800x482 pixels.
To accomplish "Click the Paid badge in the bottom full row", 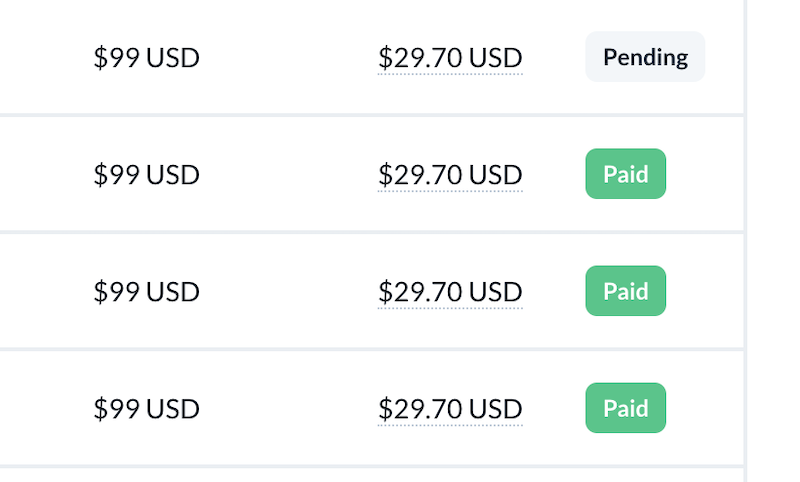I will point(626,408).
